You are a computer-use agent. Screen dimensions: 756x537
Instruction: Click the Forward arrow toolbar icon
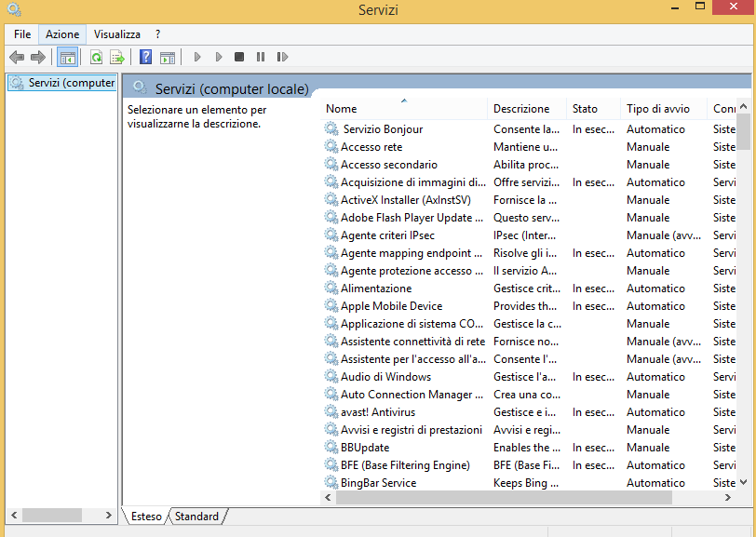pyautogui.click(x=38, y=57)
